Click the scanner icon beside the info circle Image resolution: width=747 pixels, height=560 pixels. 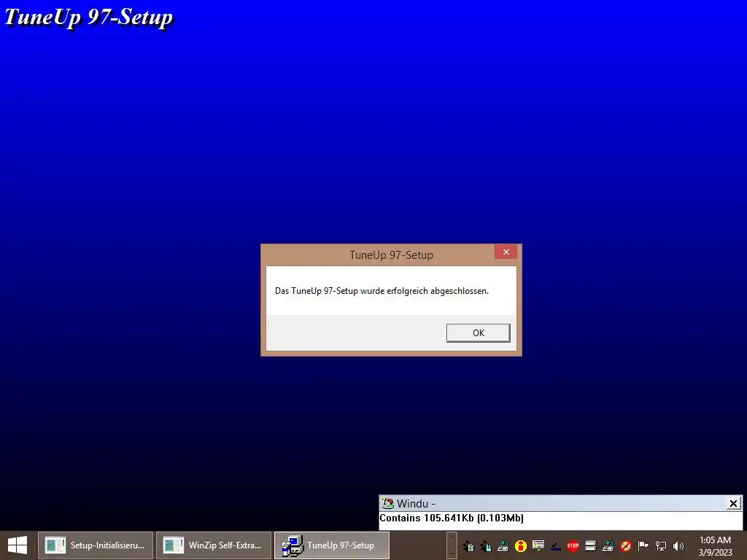coord(503,545)
